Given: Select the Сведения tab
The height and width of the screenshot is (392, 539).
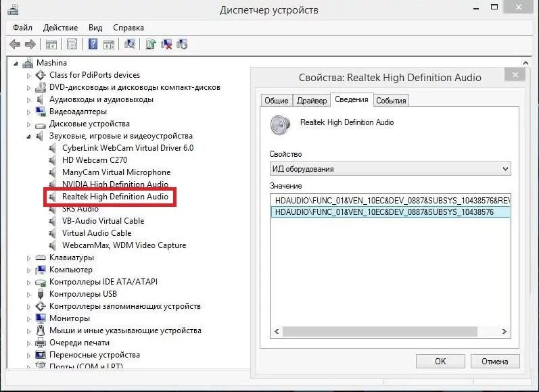Looking at the screenshot, I should (352, 99).
